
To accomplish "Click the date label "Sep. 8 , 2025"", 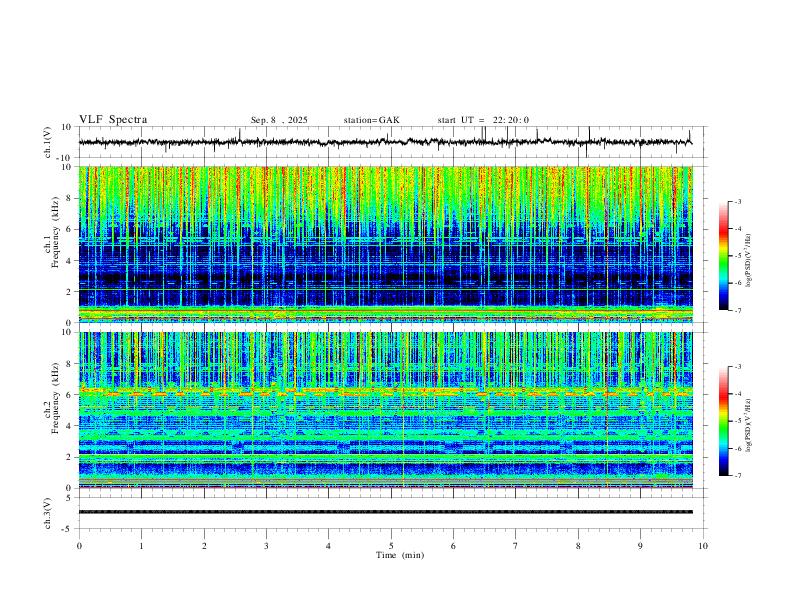I will 279,120.
